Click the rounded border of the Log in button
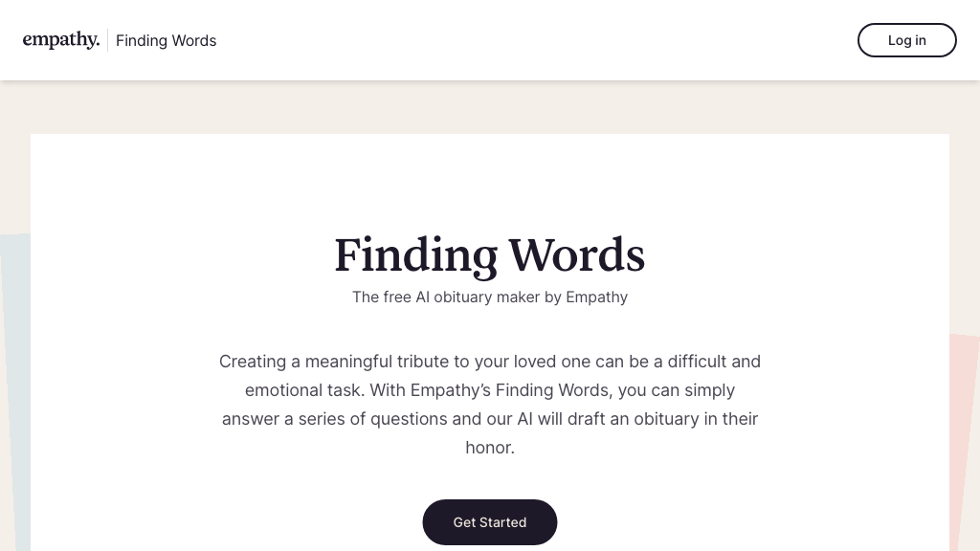 (906, 24)
